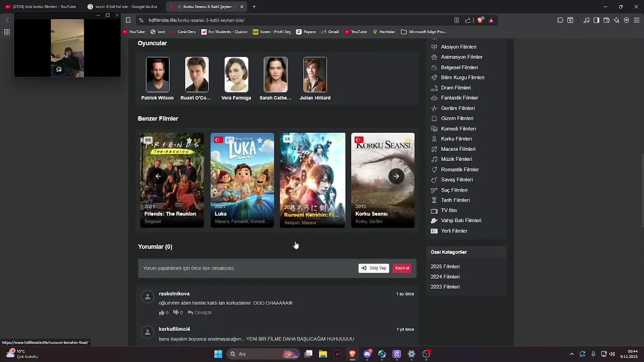Open the weather widget 10°C
Image resolution: width=644 pixels, height=362 pixels.
pyautogui.click(x=22, y=354)
